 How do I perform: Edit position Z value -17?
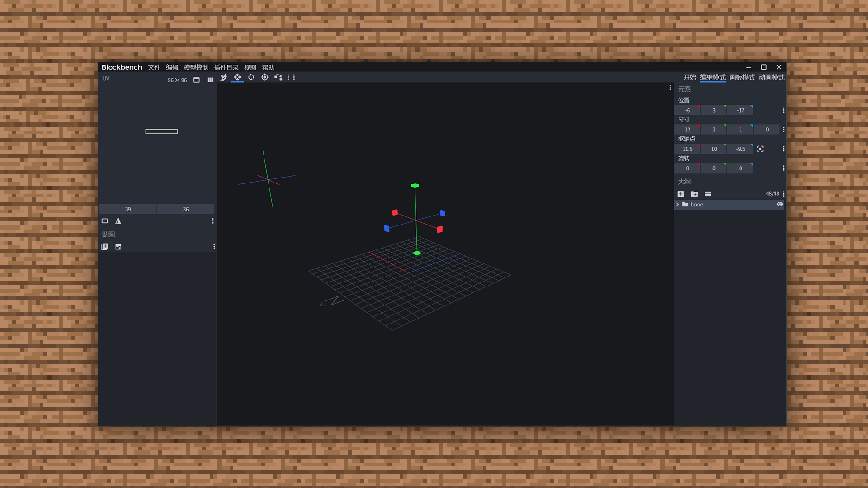741,110
